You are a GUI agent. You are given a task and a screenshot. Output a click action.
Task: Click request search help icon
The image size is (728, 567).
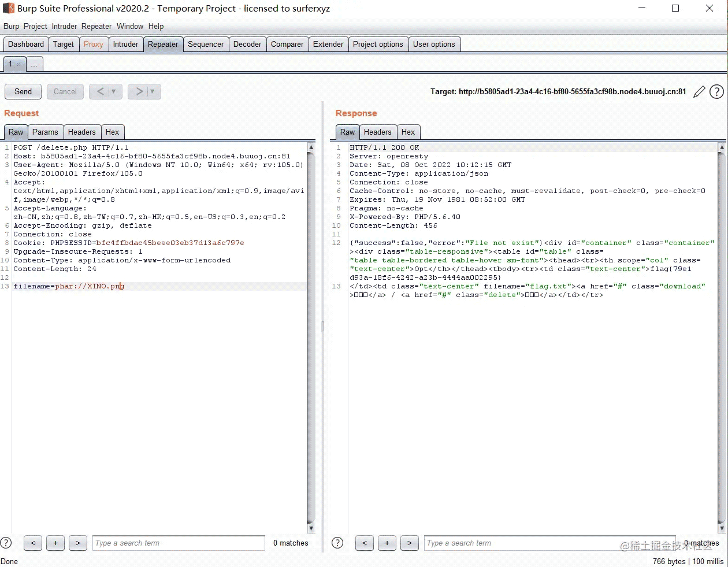click(x=6, y=543)
